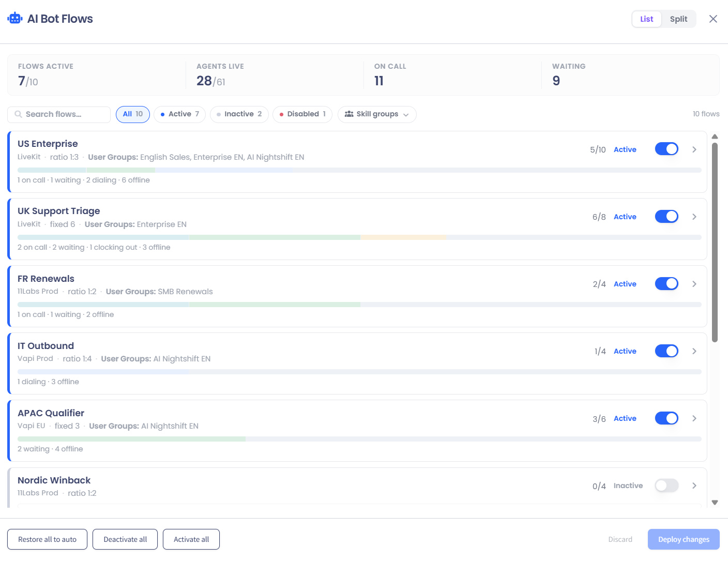Image resolution: width=728 pixels, height=561 pixels.
Task: Click '1 dialing · 3 offline' summary text
Action: coord(48,382)
